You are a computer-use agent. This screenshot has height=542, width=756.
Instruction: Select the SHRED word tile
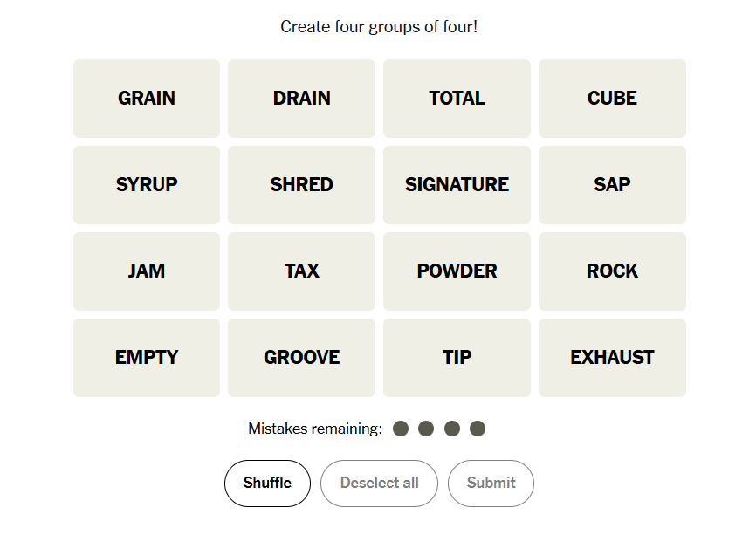[301, 185]
